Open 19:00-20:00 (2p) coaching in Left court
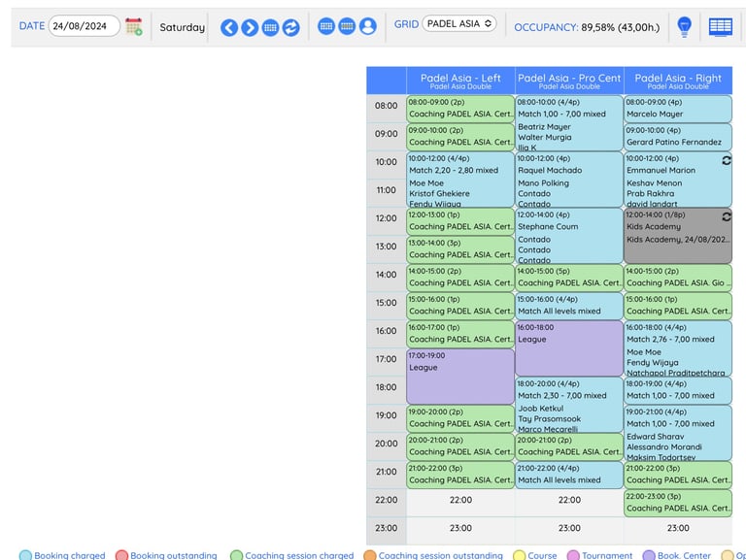The height and width of the screenshot is (560, 746). [460, 419]
